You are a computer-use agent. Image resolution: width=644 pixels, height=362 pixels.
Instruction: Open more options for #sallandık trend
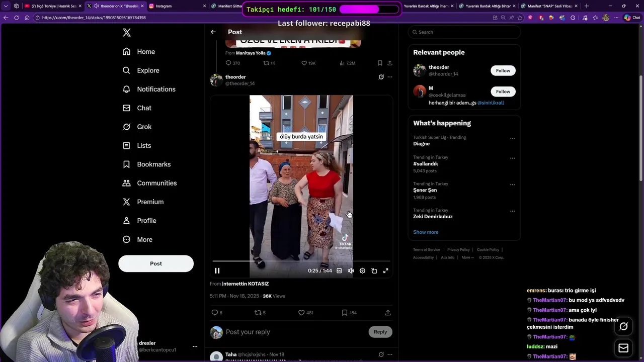click(512, 158)
